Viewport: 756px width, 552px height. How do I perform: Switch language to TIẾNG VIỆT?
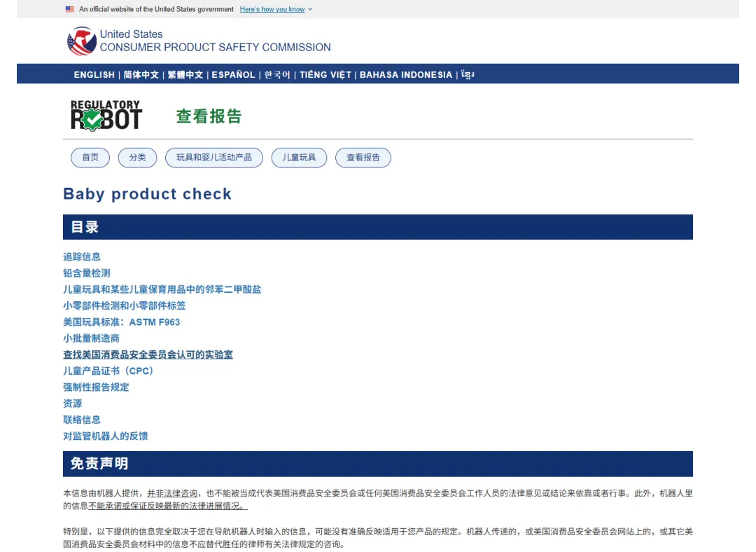[x=325, y=75]
